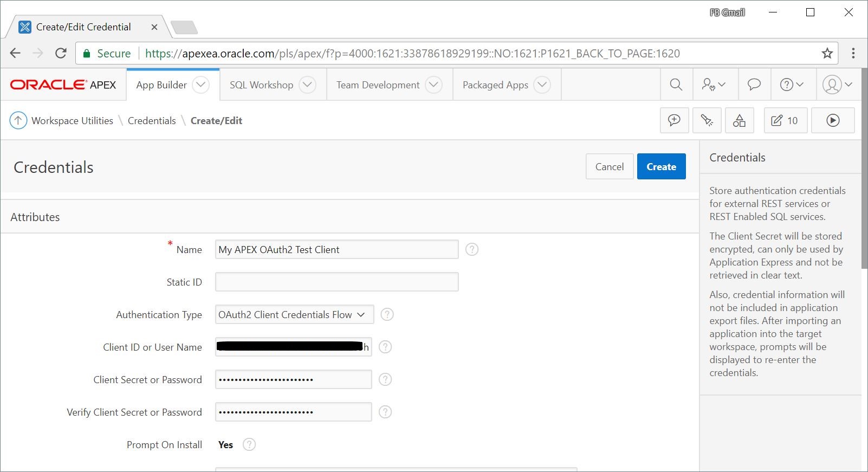Show help for Client ID or User Name

[385, 347]
